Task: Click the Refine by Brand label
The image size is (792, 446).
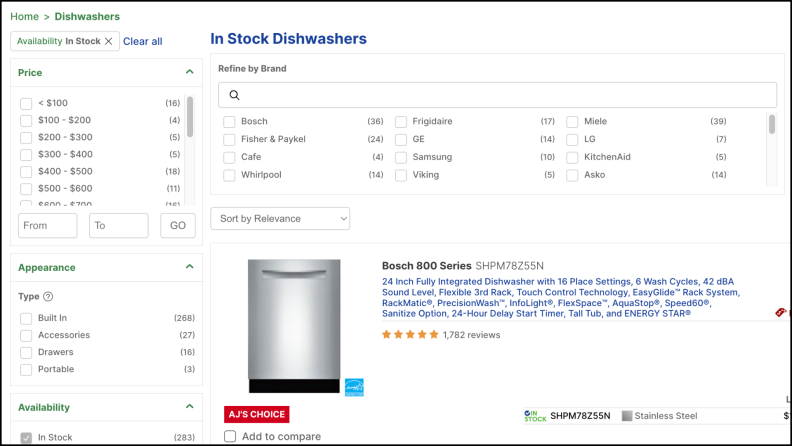Action: [252, 68]
